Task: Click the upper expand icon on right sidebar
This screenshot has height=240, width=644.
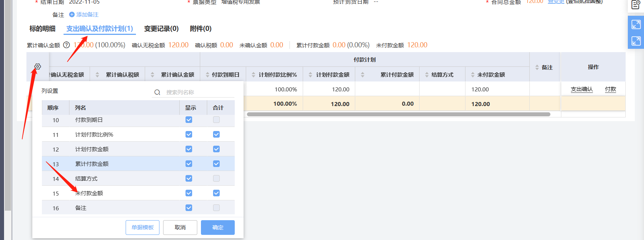Action: point(636,25)
